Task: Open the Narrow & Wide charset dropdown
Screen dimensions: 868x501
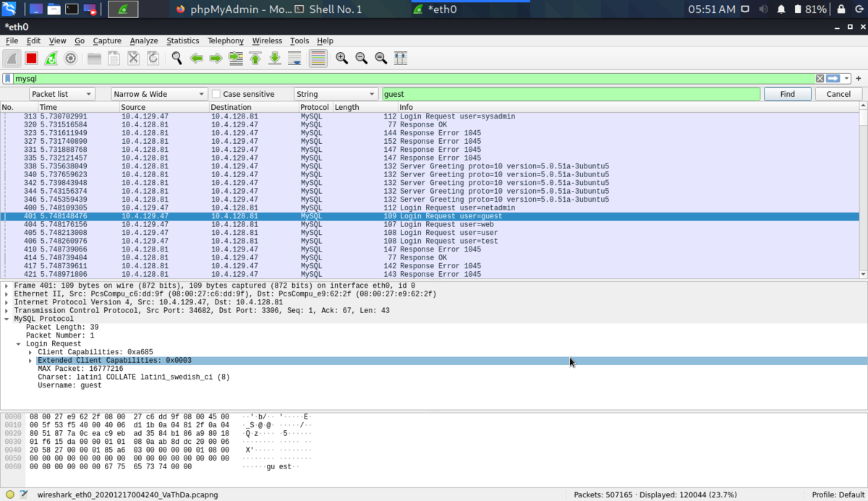Action: click(159, 94)
